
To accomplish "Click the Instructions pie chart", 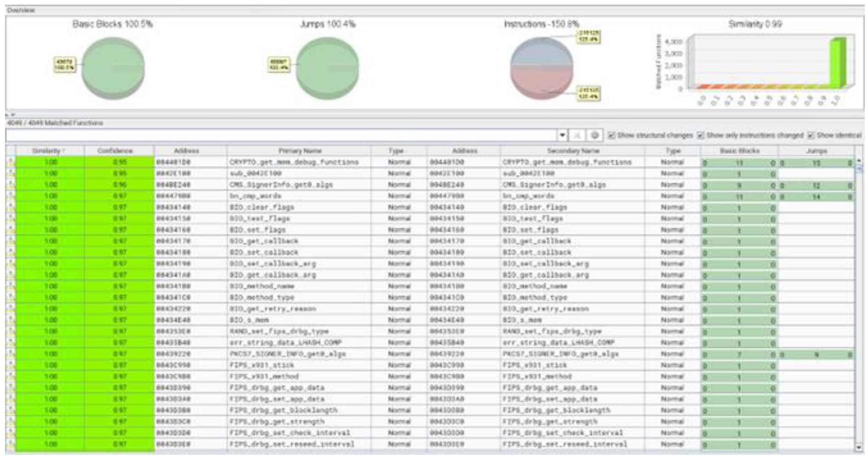I will 542,68.
